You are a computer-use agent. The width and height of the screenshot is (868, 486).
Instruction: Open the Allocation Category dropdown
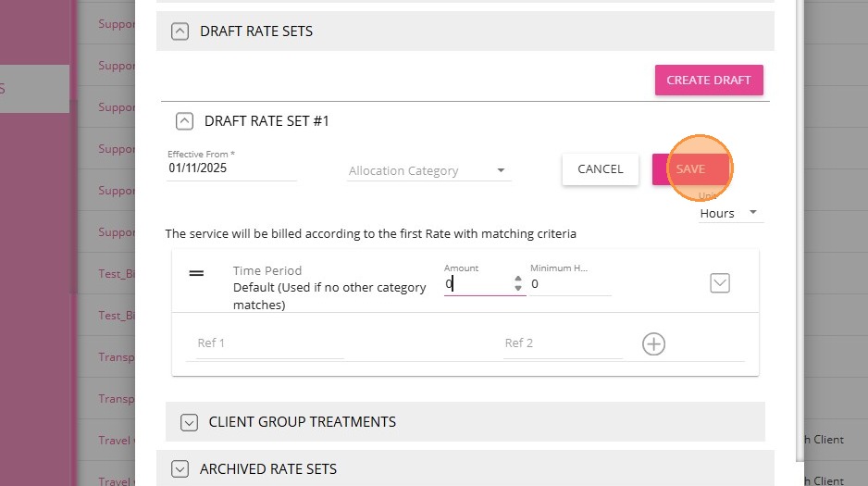pos(428,171)
